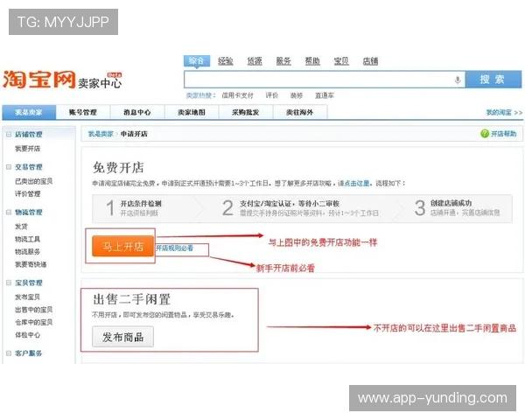Viewport: 525px width, 420px height.
Task: Open the 消息中心 nav tab
Action: [x=137, y=112]
